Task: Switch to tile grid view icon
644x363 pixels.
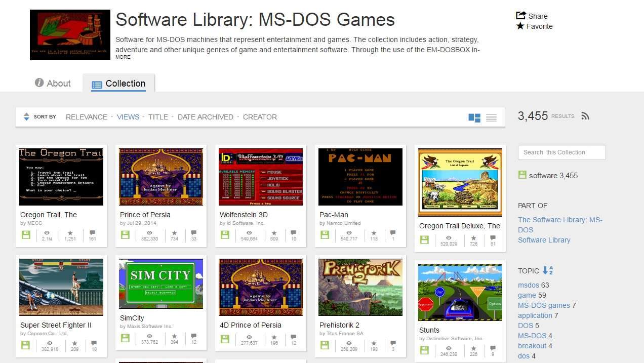Action: coord(474,118)
